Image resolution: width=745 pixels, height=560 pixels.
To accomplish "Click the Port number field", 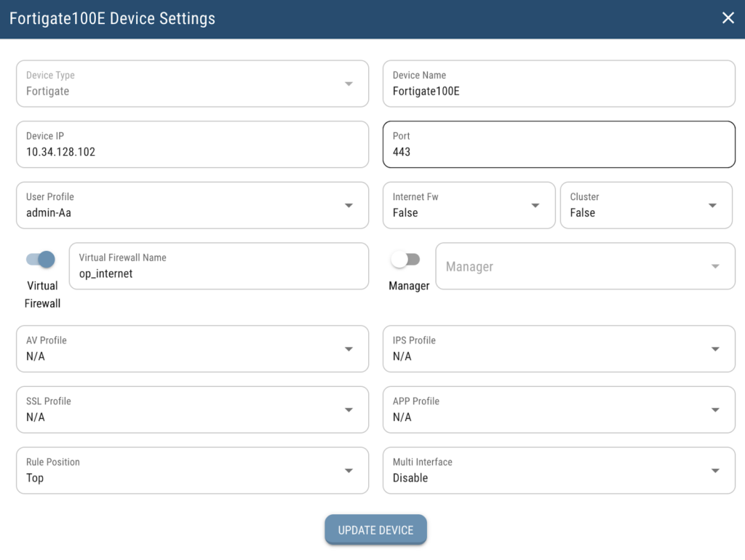I will 559,152.
